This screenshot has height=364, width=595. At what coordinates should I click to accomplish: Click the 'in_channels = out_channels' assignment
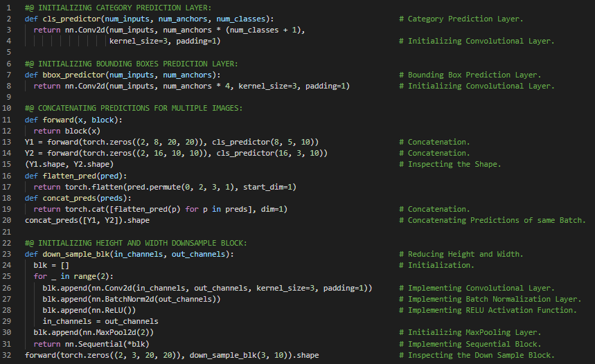(100, 321)
